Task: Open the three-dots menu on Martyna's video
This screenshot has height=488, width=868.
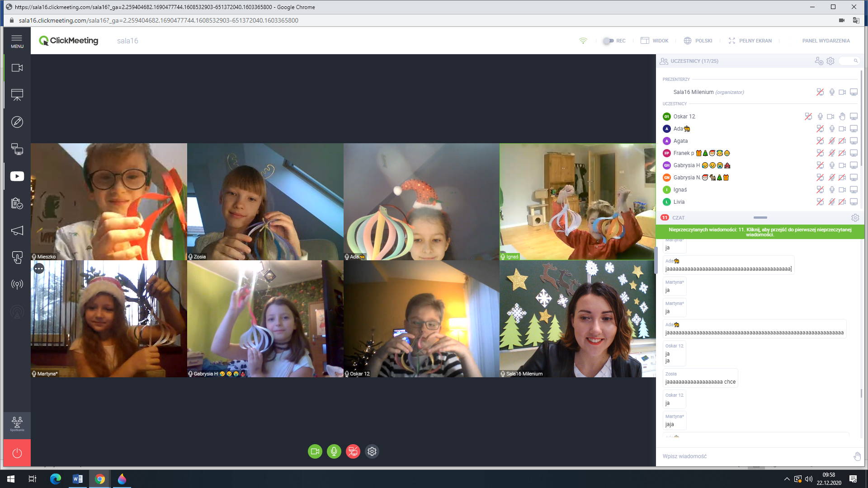Action: click(39, 269)
